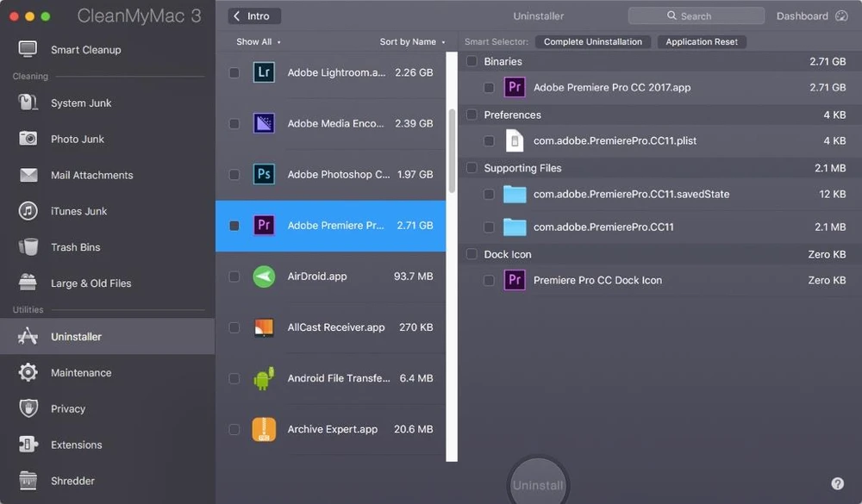The width and height of the screenshot is (862, 504).
Task: Open the Photo Junk camera icon
Action: click(x=28, y=139)
